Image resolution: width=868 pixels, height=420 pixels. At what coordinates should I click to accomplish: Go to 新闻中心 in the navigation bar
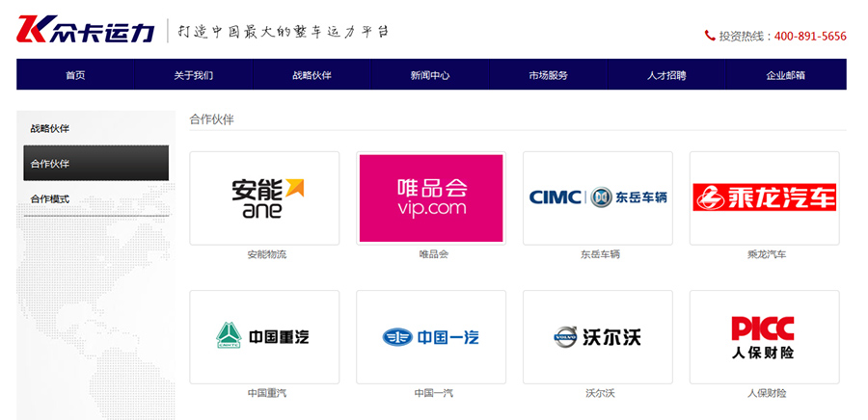point(430,74)
